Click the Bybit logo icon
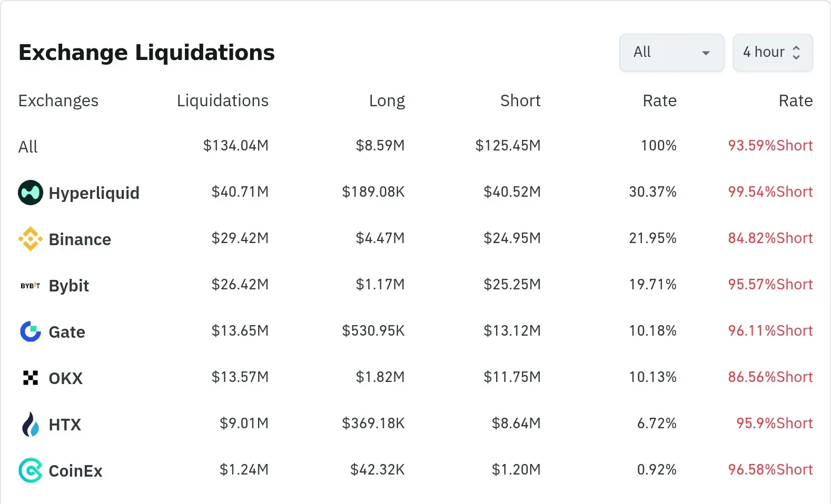 (31, 286)
